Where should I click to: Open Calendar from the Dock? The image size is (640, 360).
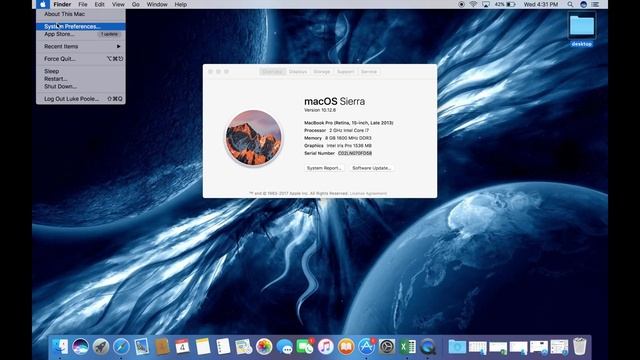(182, 347)
